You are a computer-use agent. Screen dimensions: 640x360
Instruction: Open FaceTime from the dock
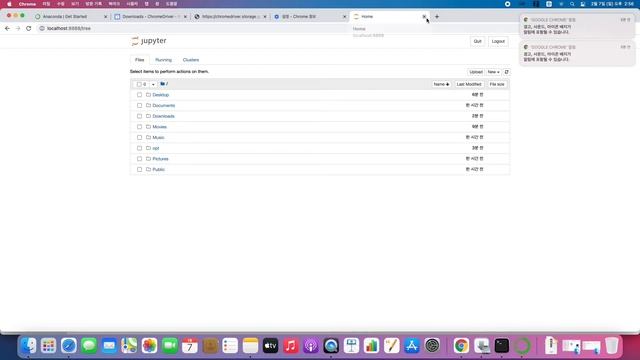point(170,346)
